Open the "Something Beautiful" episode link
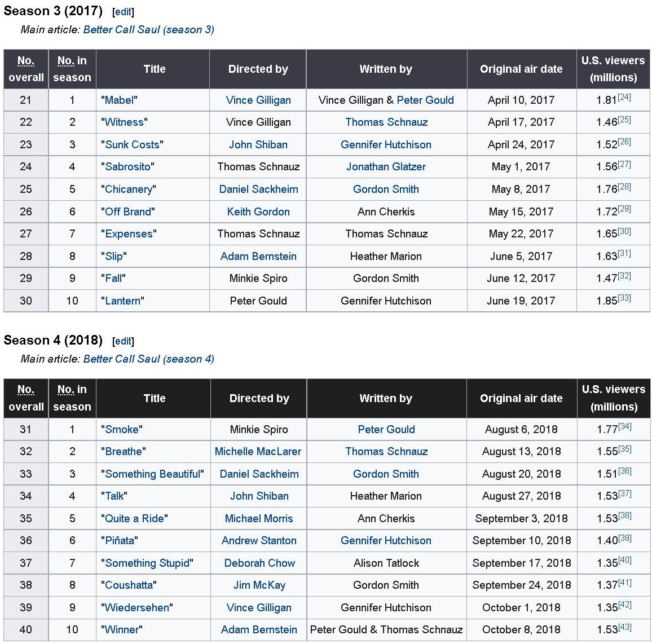This screenshot has height=644, width=652. (x=152, y=474)
